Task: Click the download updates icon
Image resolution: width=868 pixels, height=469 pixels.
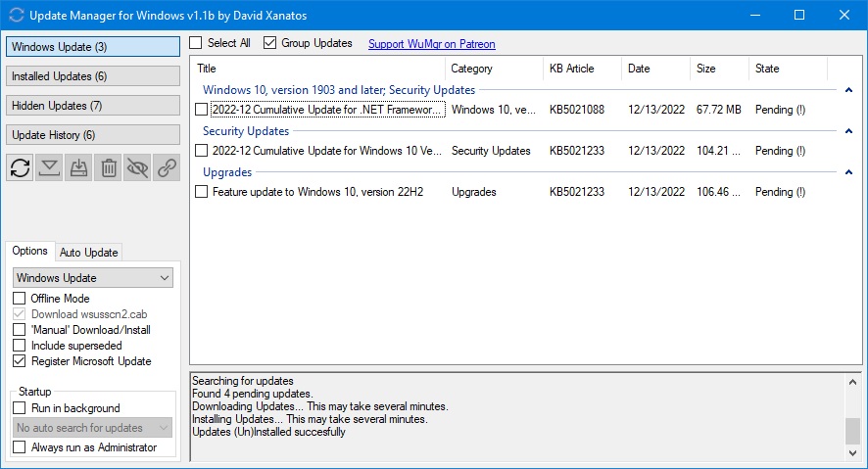Action: pos(49,167)
